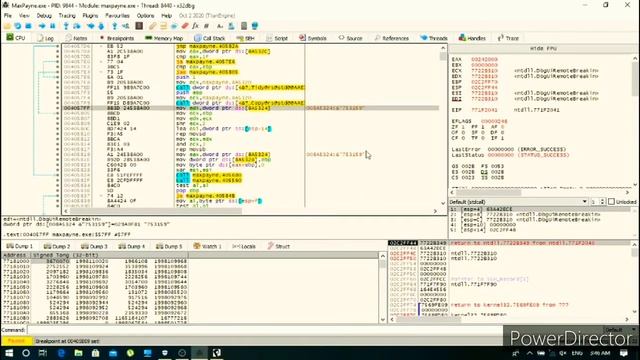Viewport: 640px width, 360px height.
Task: Open the File menu
Action: 7,16
